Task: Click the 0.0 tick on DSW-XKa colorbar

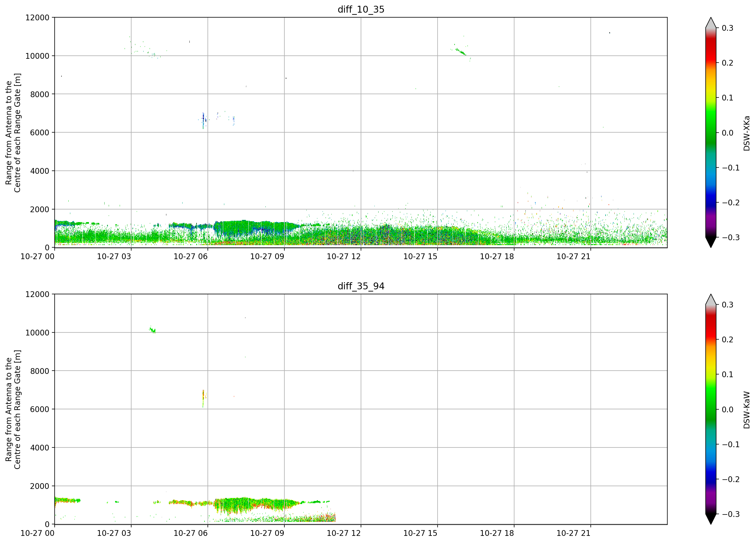Action: coord(727,133)
